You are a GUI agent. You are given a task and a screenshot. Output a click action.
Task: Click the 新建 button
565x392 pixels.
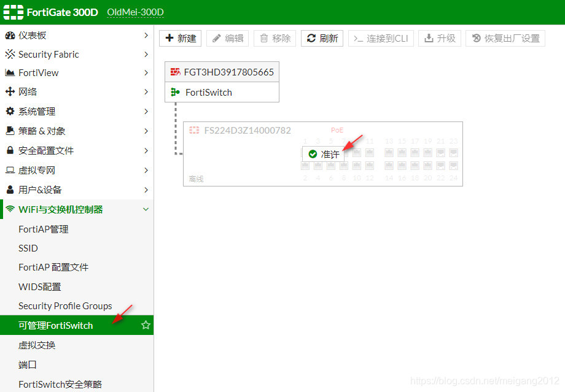click(x=180, y=38)
